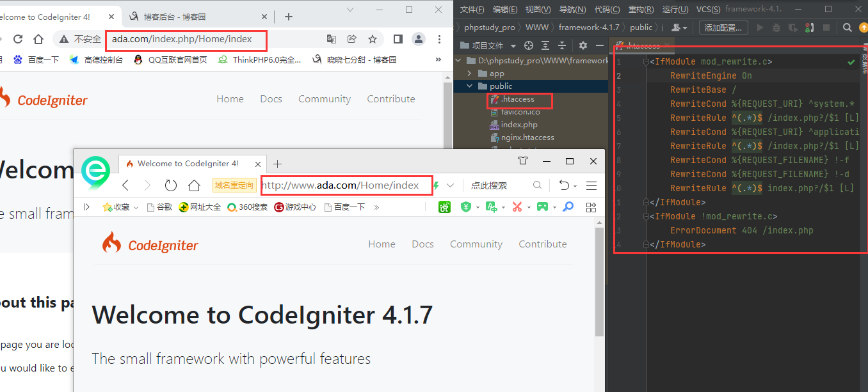This screenshot has height=392, width=868.
Task: Open the 360 browser hamburger menu
Action: point(591,185)
